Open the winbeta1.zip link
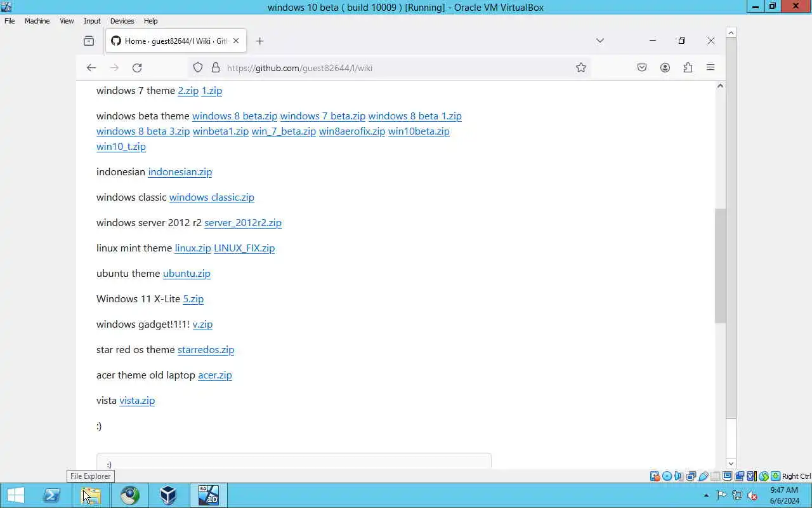The image size is (812, 508). [221, 131]
